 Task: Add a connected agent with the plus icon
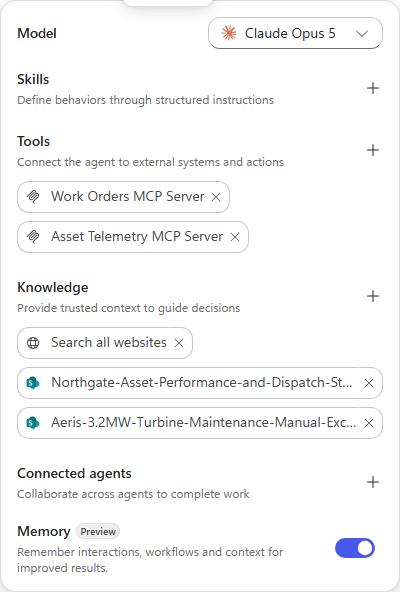pyautogui.click(x=373, y=482)
